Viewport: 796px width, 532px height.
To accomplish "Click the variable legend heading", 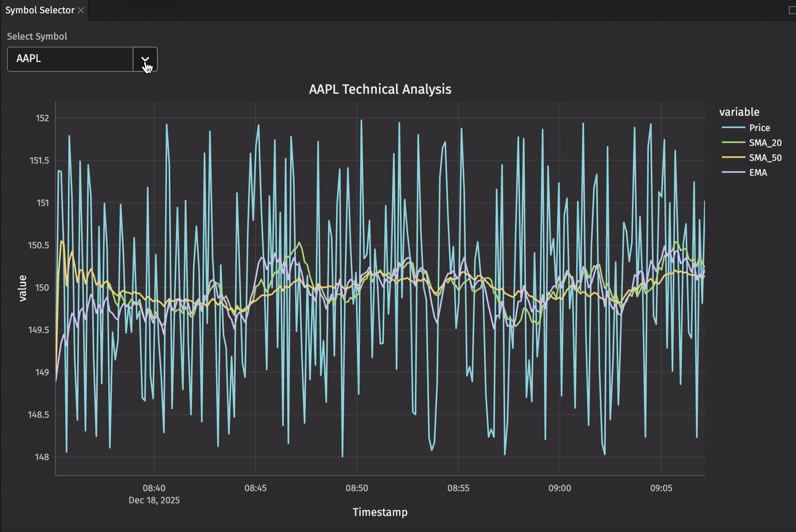I will pos(739,112).
